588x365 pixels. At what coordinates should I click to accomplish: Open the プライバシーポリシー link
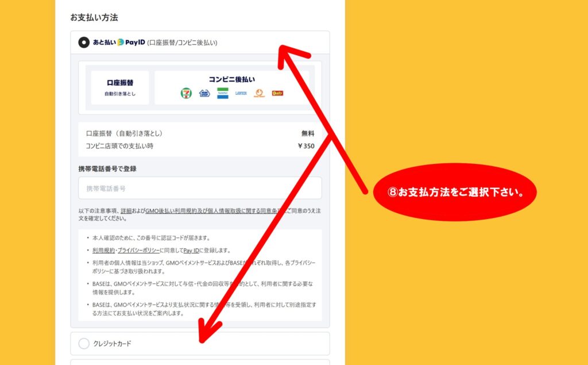(x=138, y=251)
